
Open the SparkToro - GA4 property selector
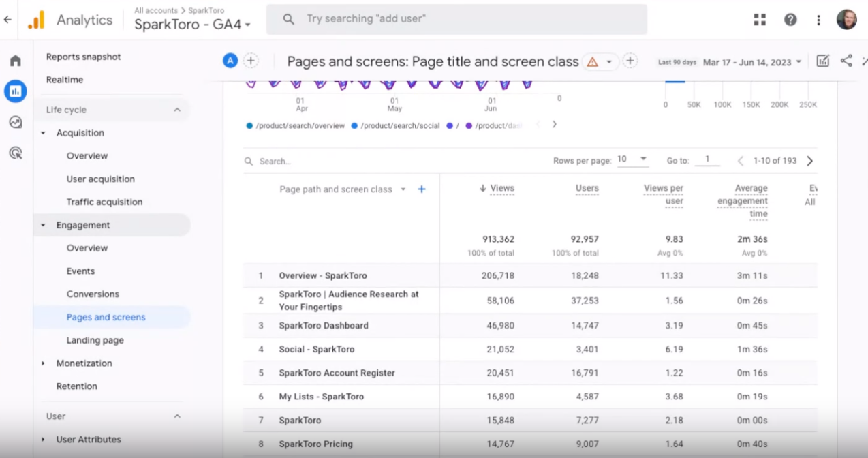[x=193, y=25]
